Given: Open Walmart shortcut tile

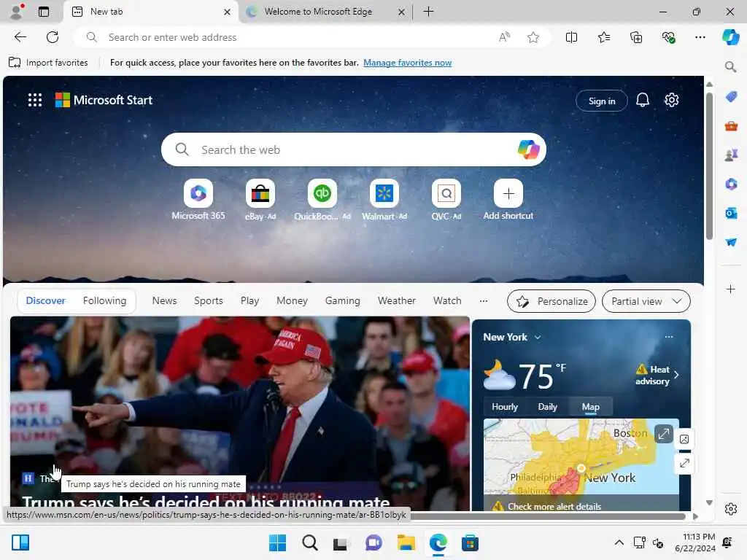Looking at the screenshot, I should point(384,193).
